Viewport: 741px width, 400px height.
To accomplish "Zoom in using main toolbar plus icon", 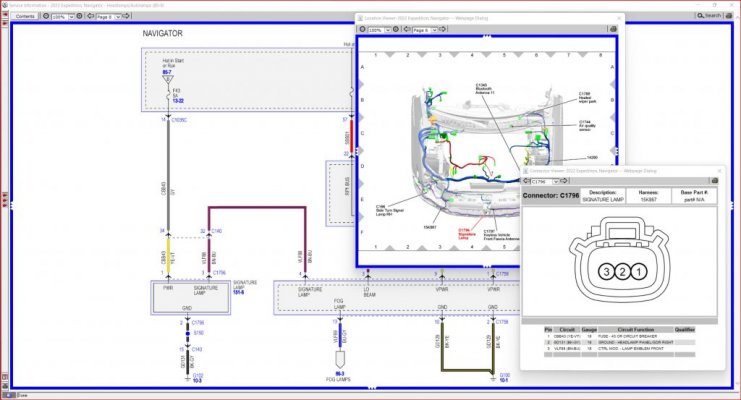I will 79,16.
